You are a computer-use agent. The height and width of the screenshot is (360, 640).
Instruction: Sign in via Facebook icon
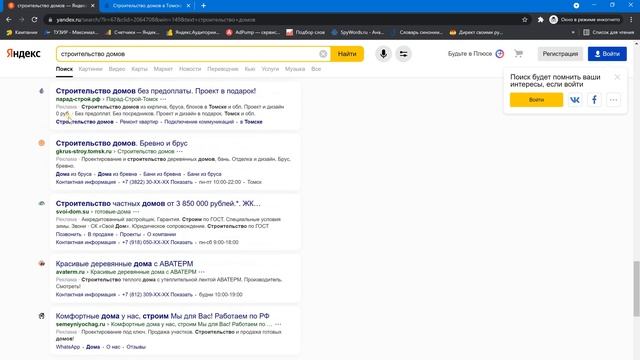click(594, 100)
